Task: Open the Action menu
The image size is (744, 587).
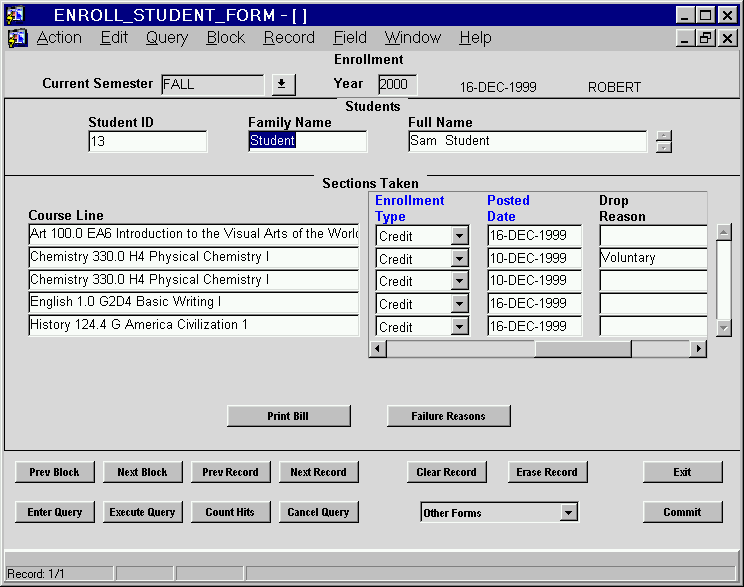Action: pos(59,37)
